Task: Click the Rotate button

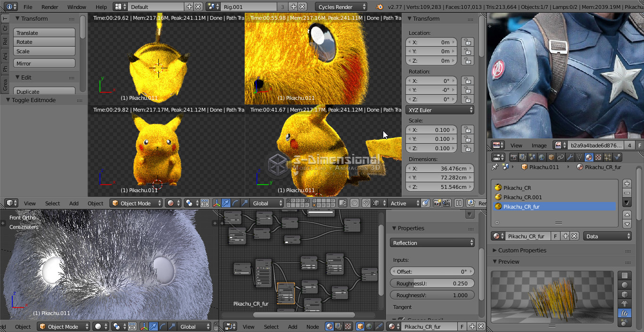Action: (44, 42)
